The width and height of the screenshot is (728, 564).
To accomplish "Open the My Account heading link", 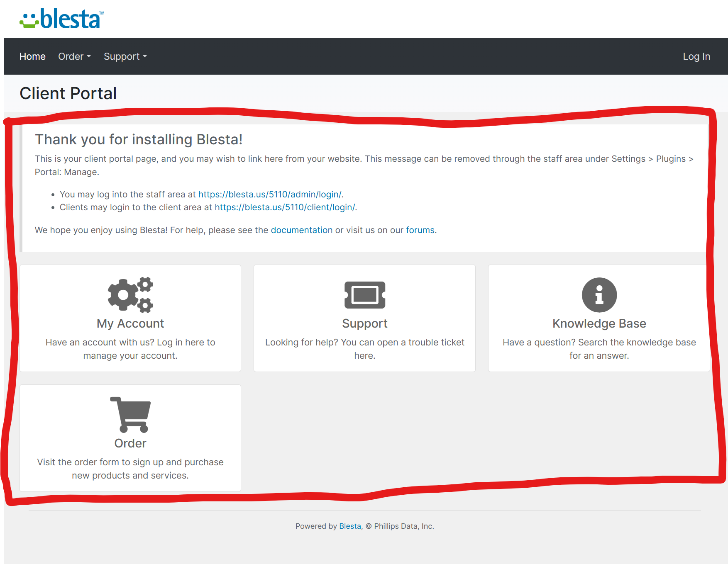I will (x=130, y=323).
